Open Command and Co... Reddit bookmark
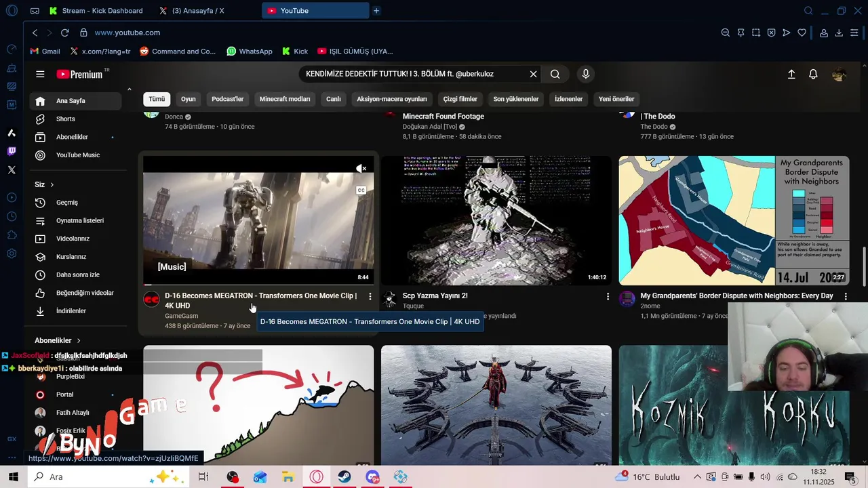The width and height of the screenshot is (868, 488). [x=178, y=51]
